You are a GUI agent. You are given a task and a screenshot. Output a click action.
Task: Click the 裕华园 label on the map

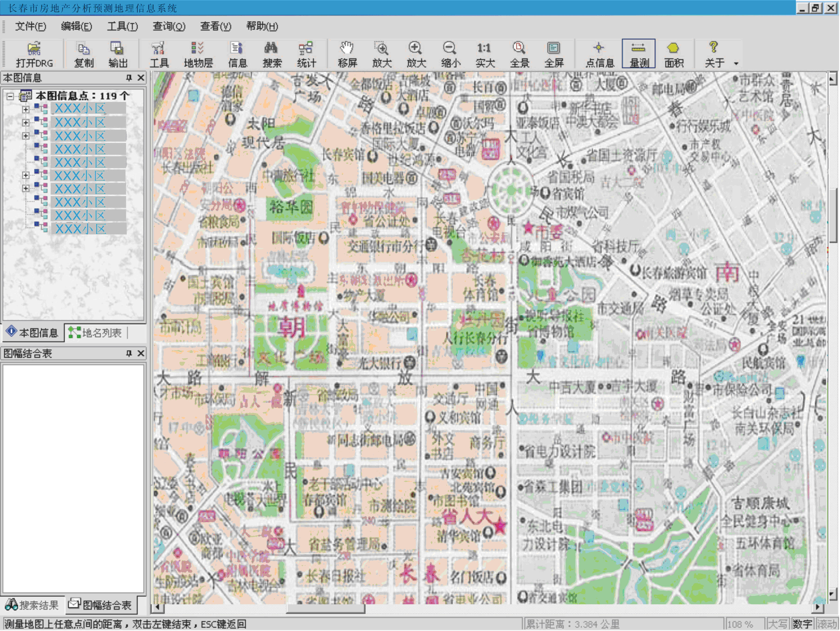291,207
